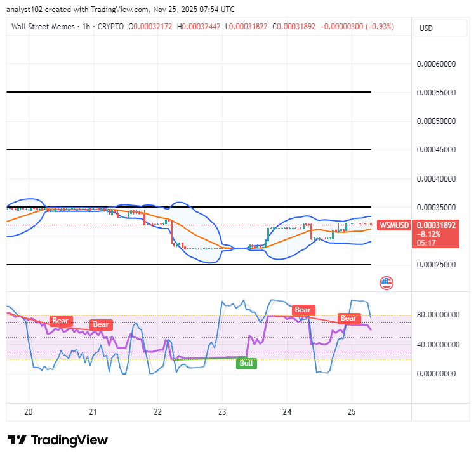The height and width of the screenshot is (459, 476).
Task: Click the analyst102 created with TradingView caption
Action: (x=121, y=10)
